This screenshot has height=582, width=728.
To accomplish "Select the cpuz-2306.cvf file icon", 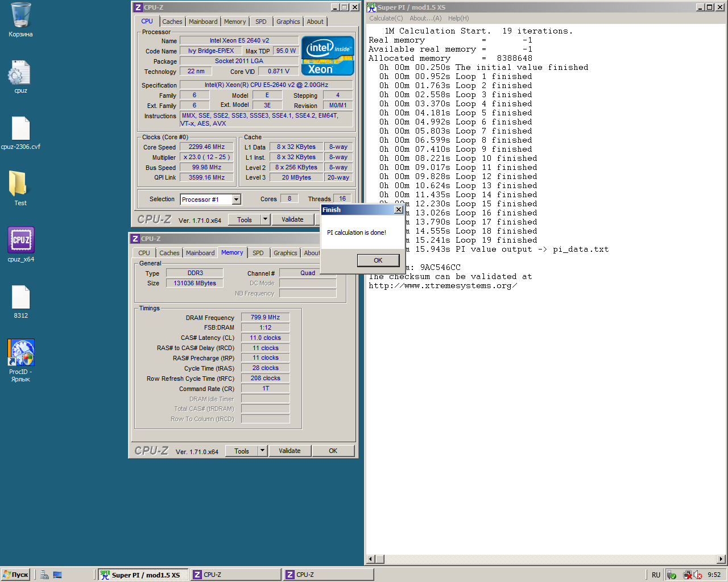I will click(x=20, y=128).
